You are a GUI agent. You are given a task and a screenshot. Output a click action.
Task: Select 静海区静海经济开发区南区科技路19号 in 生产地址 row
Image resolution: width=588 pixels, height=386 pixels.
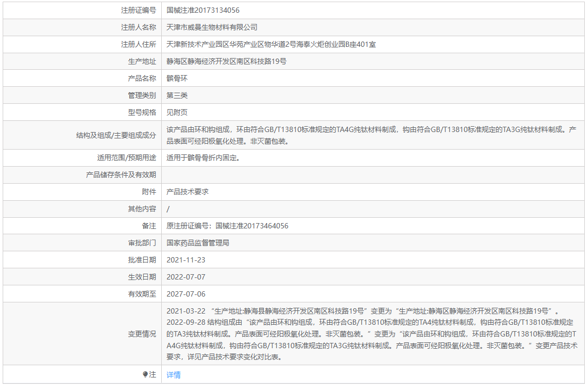[227, 62]
